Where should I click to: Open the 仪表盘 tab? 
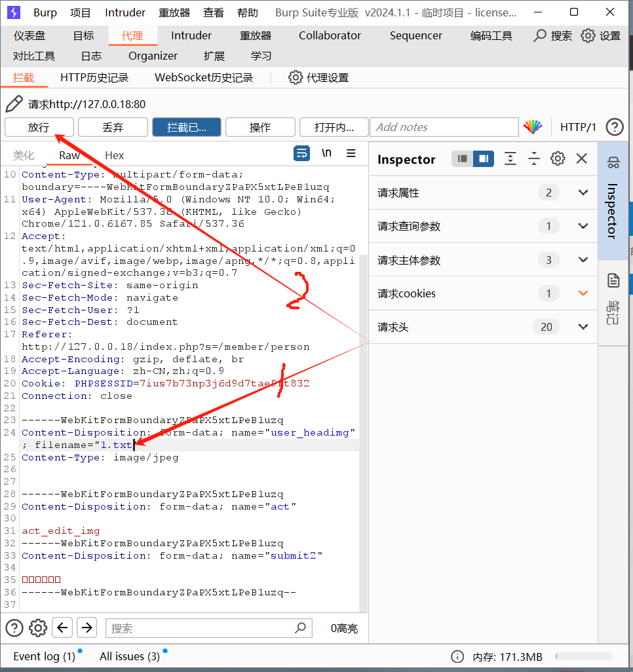pyautogui.click(x=29, y=35)
